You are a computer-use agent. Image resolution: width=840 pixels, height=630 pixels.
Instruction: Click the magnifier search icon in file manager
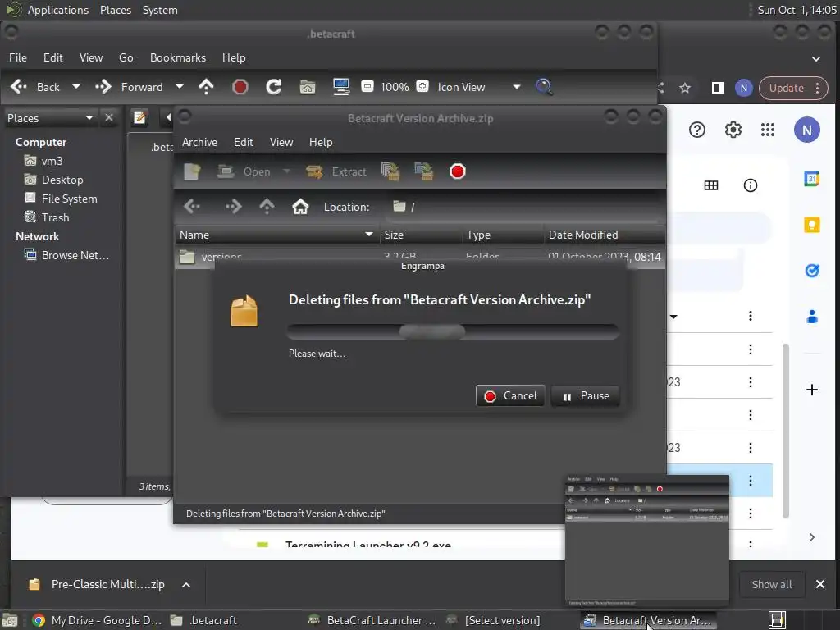(x=545, y=87)
